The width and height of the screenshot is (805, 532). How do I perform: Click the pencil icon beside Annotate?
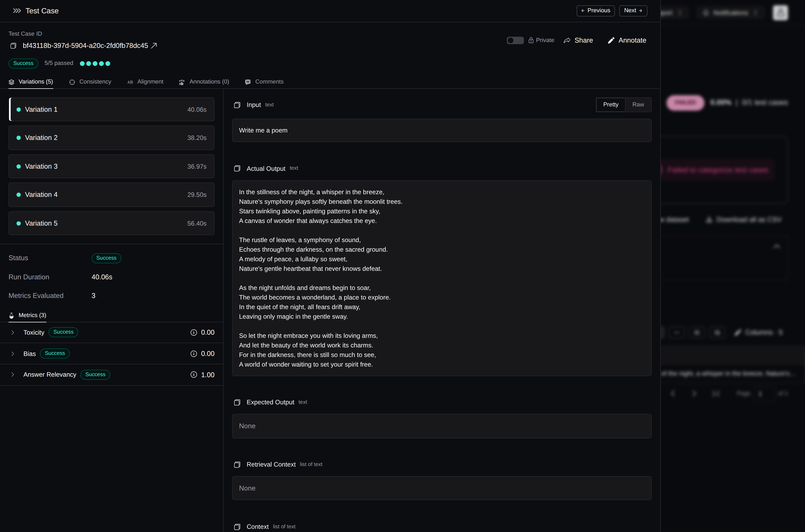click(x=611, y=40)
